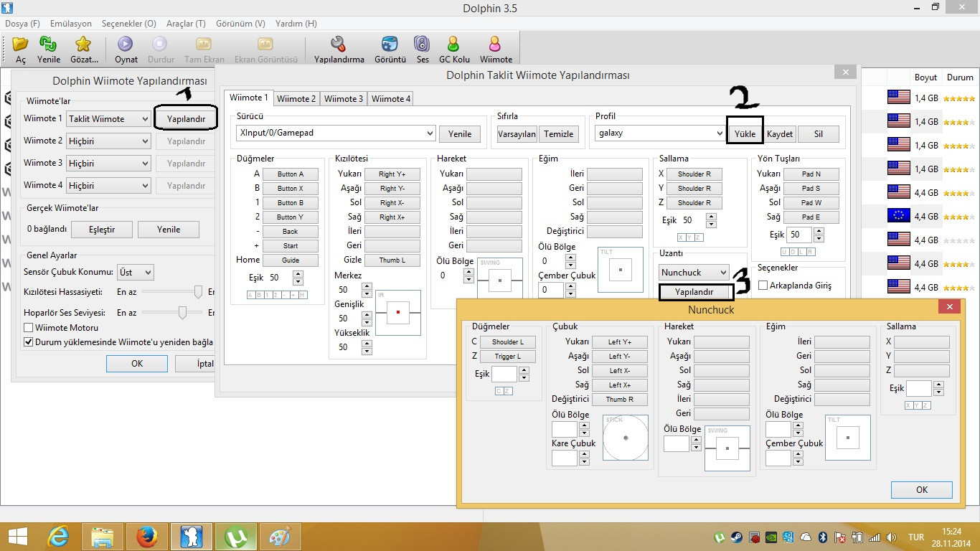The image size is (980, 551).
Task: Open the Wiimote 3 source dropdown
Action: tap(108, 164)
